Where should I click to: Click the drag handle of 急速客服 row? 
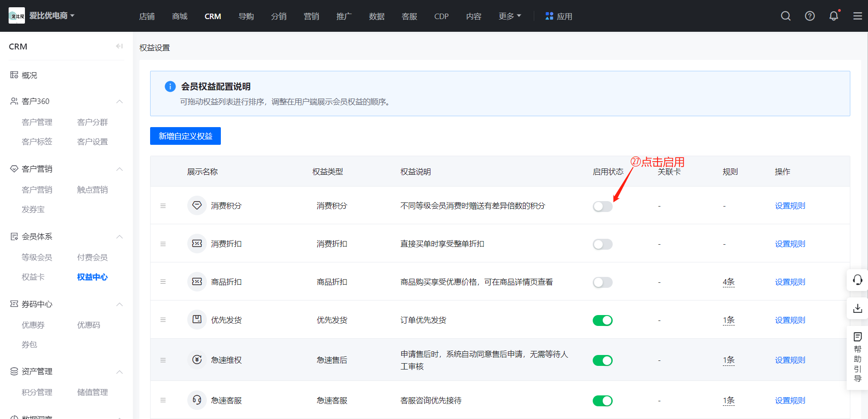(163, 400)
